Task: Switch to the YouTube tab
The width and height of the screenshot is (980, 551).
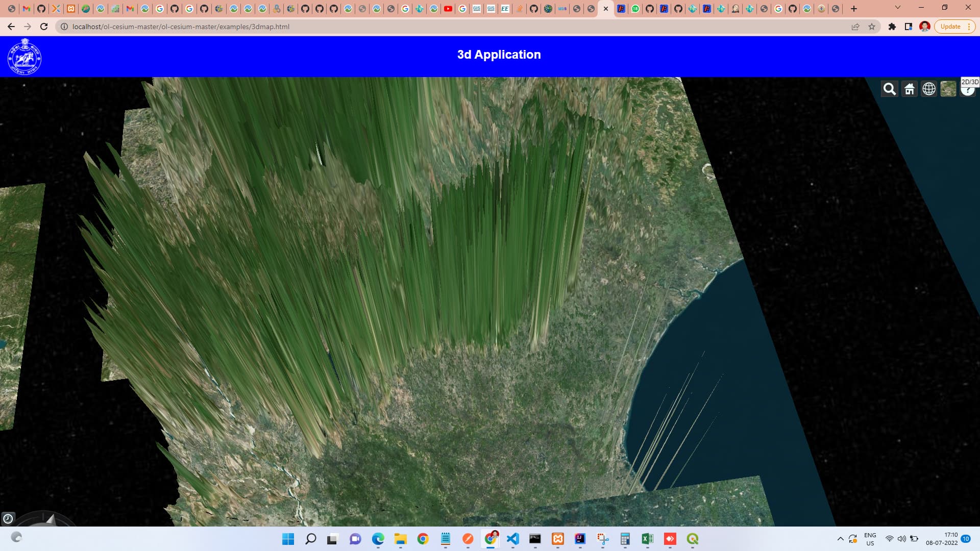Action: (x=448, y=9)
